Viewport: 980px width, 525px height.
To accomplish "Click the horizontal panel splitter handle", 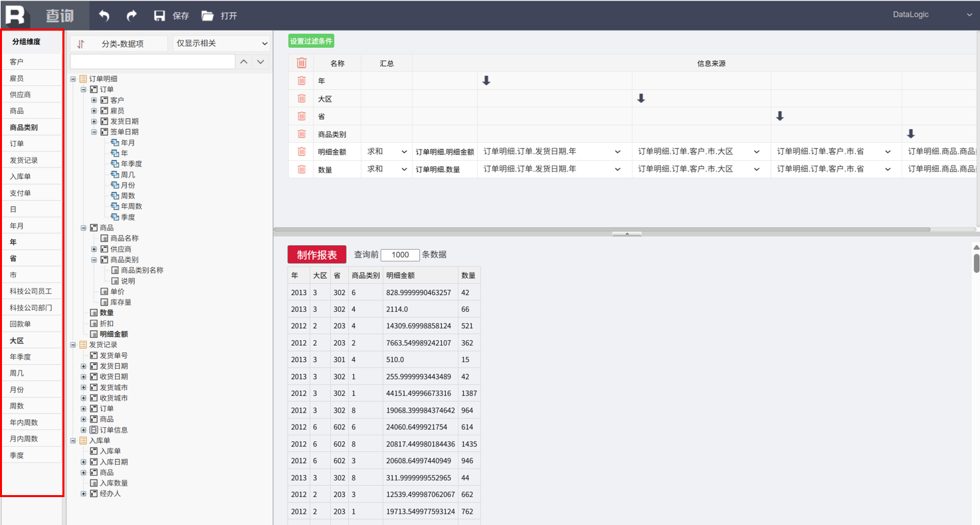I will (x=627, y=234).
